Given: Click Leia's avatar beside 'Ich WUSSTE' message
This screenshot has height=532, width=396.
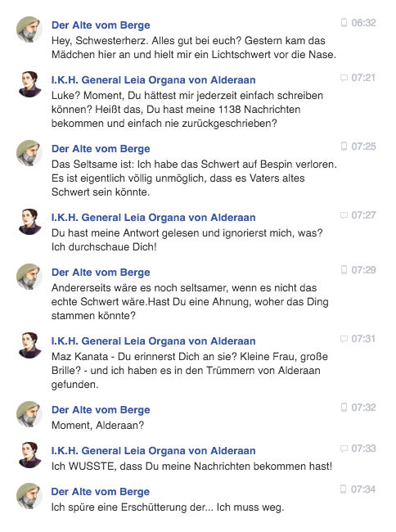Looking at the screenshot, I should (29, 455).
